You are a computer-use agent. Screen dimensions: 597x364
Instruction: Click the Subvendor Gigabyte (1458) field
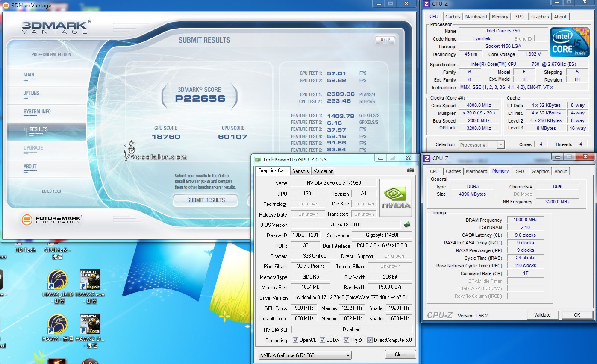(x=382, y=235)
